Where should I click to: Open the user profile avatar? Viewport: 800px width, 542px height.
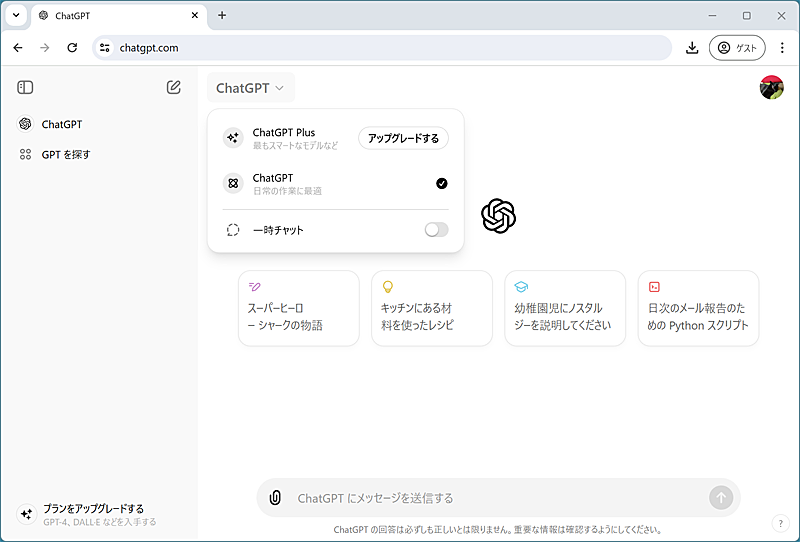pos(771,87)
